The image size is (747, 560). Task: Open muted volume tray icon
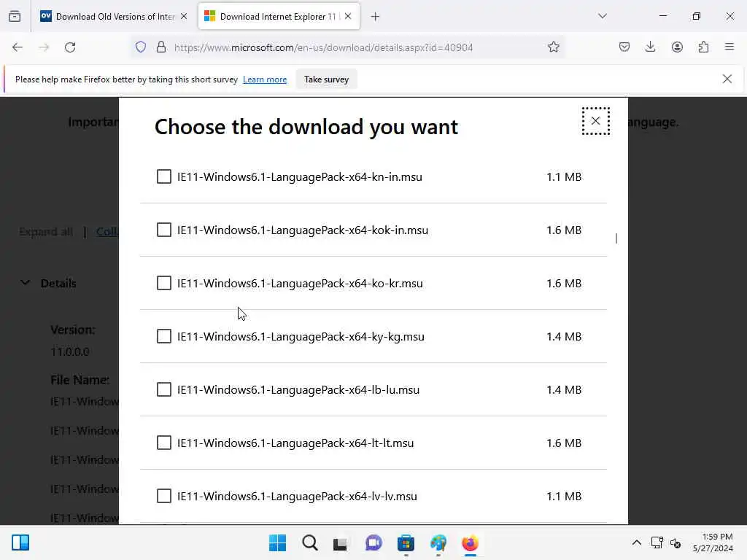coord(675,542)
